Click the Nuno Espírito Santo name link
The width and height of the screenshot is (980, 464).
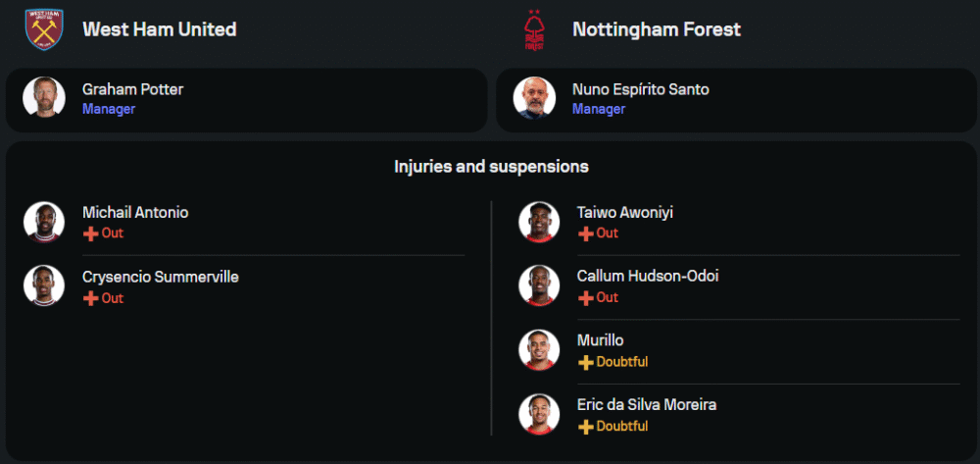coord(640,89)
